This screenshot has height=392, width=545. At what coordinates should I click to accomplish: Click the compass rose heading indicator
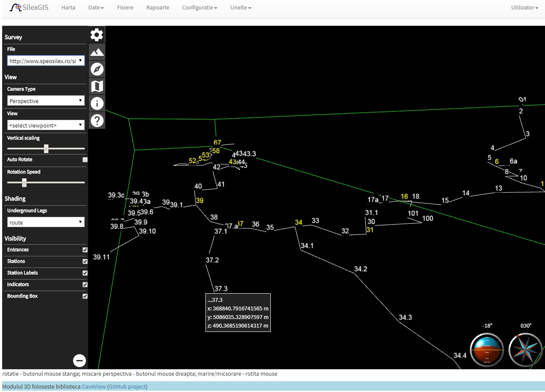coord(526,349)
